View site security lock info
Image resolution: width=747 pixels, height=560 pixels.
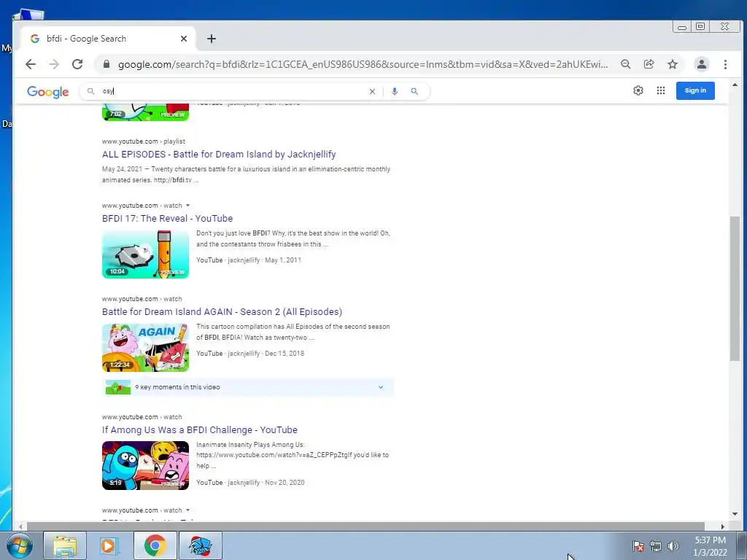pyautogui.click(x=107, y=64)
